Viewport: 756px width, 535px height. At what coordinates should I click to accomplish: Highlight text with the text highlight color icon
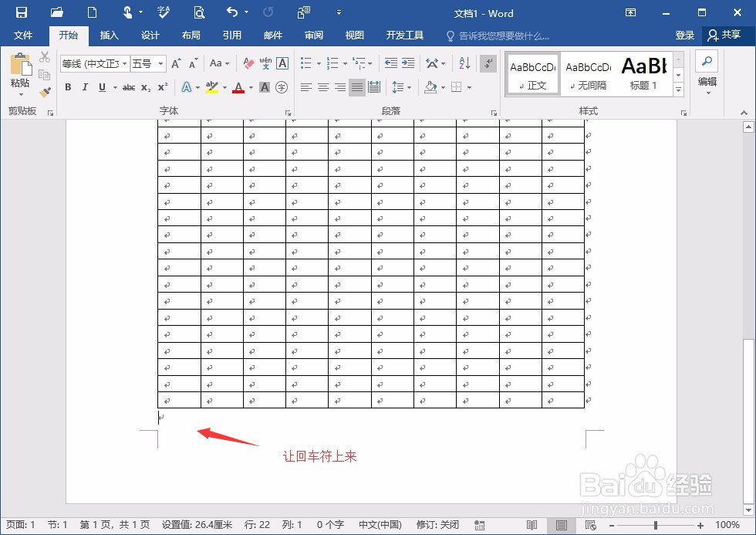coord(212,87)
